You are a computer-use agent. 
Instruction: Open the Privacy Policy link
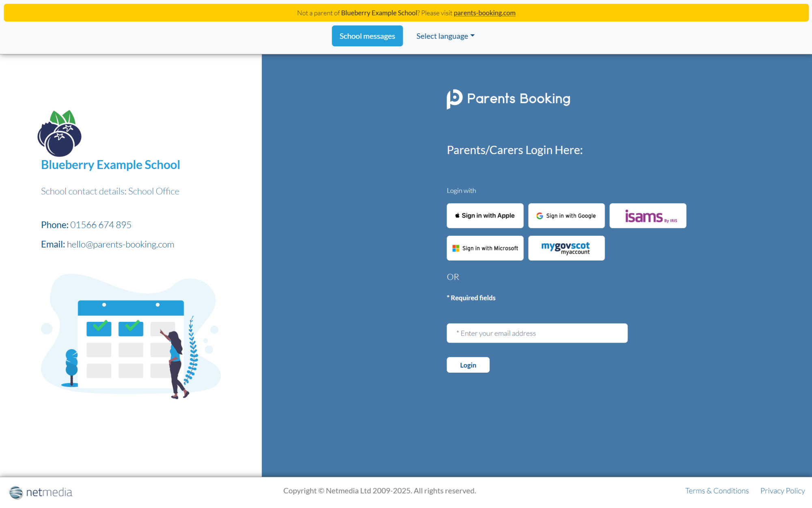(x=782, y=491)
